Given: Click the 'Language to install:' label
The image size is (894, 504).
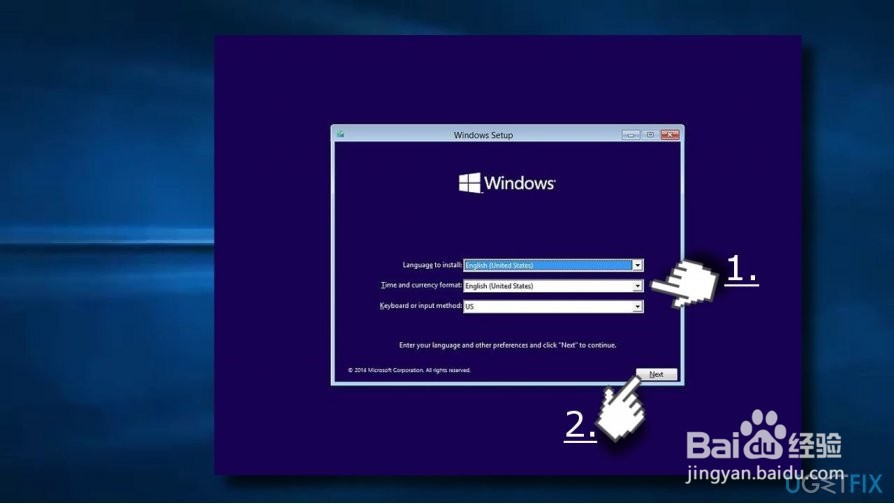Looking at the screenshot, I should pos(432,265).
